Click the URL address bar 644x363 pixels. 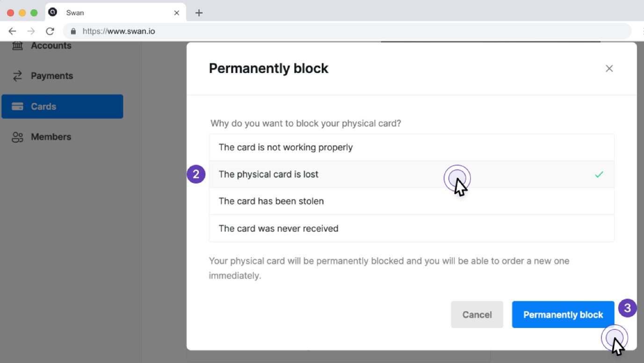click(327, 31)
